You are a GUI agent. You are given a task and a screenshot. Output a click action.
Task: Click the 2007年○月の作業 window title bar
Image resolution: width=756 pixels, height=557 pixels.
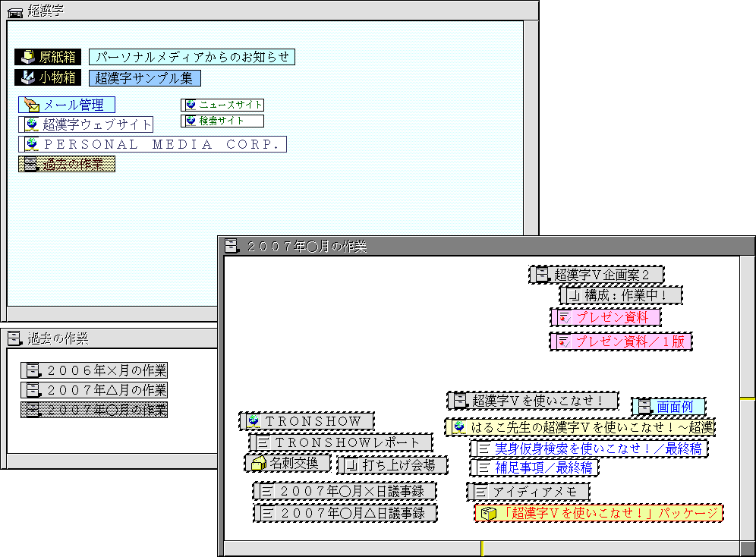(486, 246)
